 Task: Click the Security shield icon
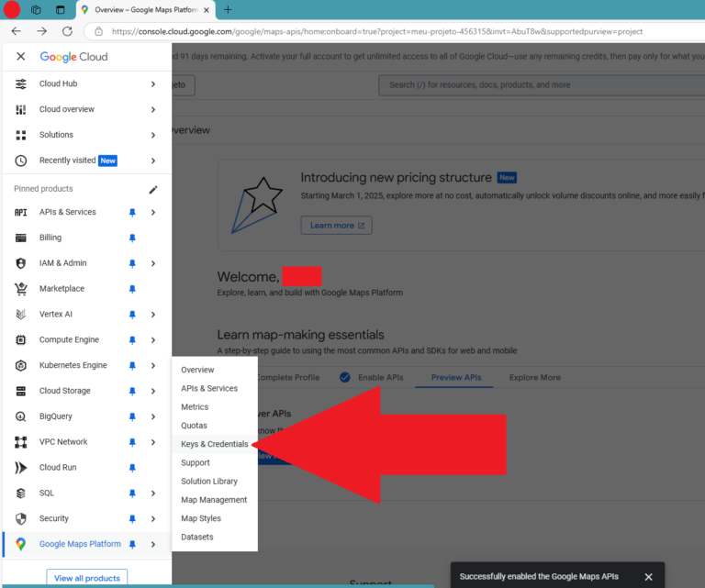(x=20, y=518)
